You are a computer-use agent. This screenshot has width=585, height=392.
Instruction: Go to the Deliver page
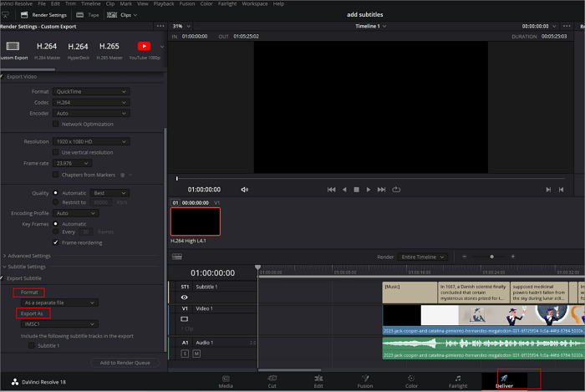pos(505,382)
